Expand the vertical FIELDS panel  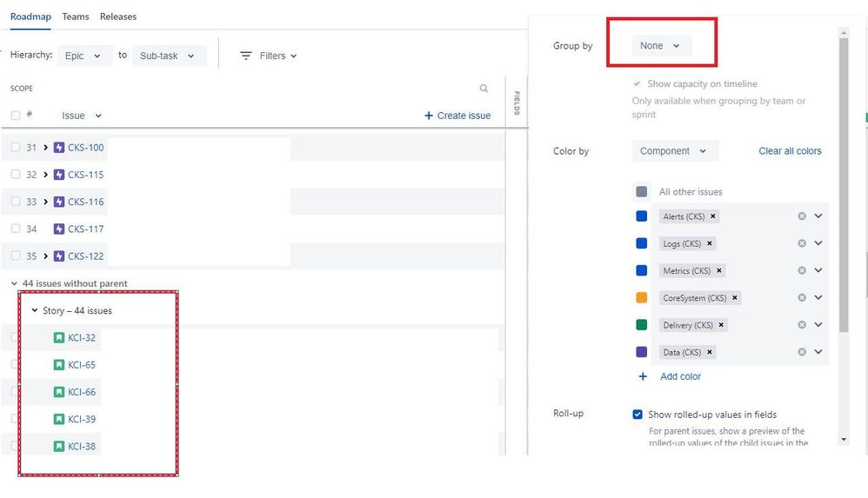point(517,103)
